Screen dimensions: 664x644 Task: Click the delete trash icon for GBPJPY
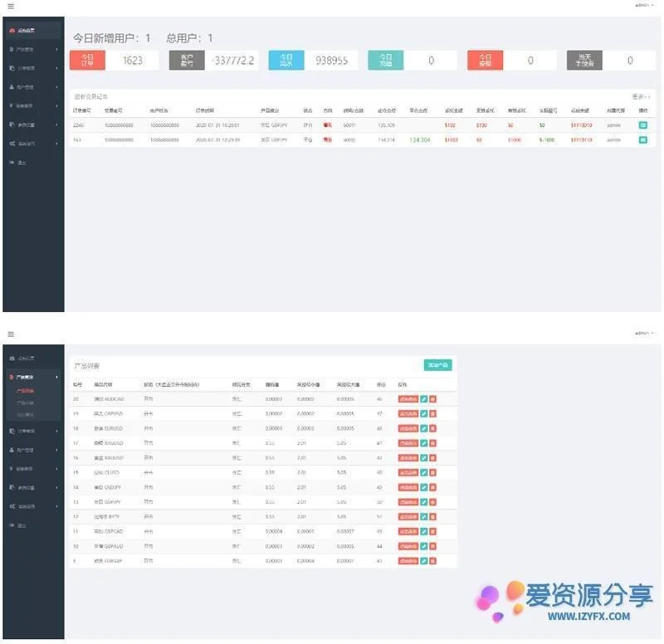pos(432,501)
